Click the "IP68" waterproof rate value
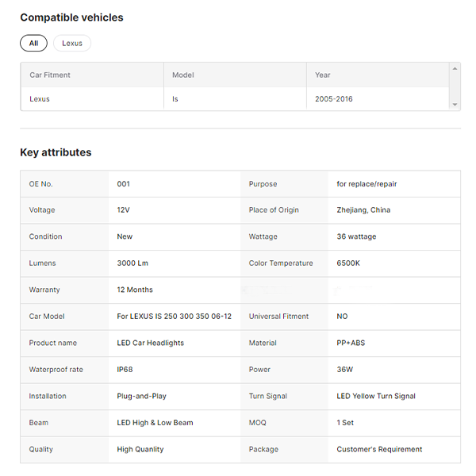476x476 pixels. pyautogui.click(x=126, y=370)
